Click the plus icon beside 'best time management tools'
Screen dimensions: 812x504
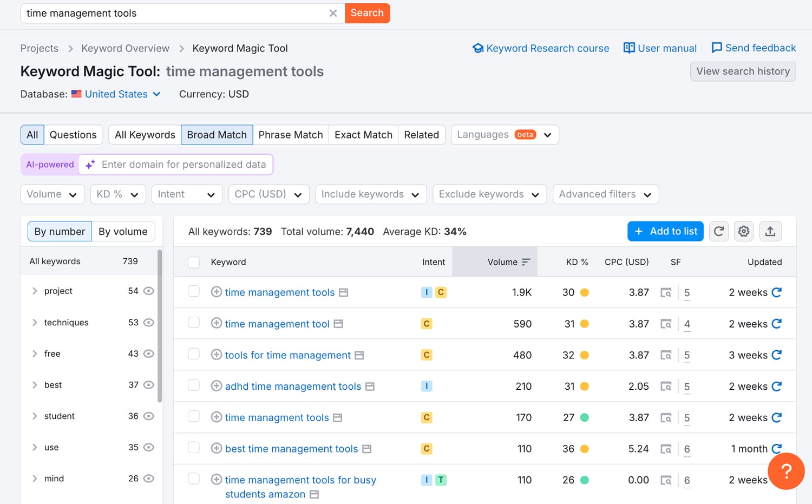click(217, 448)
